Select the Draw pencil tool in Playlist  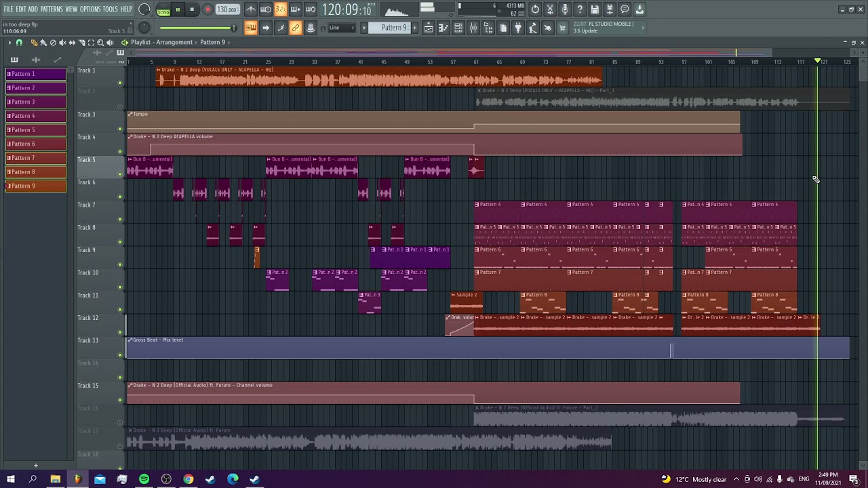click(x=34, y=43)
